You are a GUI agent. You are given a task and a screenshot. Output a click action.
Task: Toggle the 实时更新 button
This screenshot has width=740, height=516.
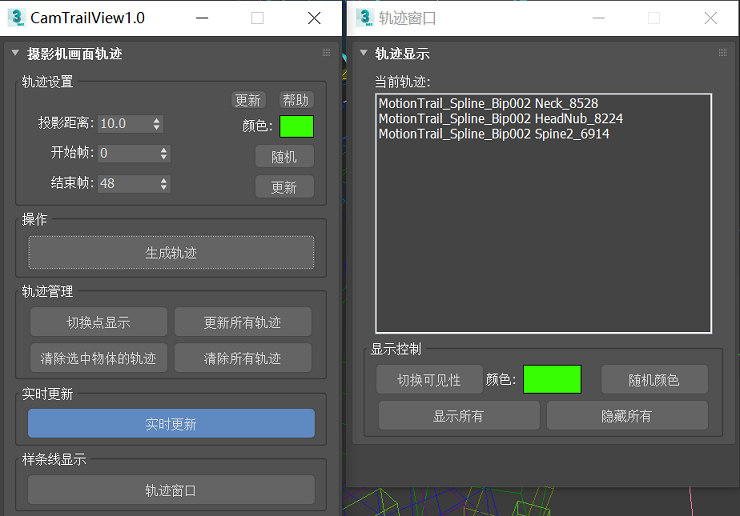tap(171, 424)
